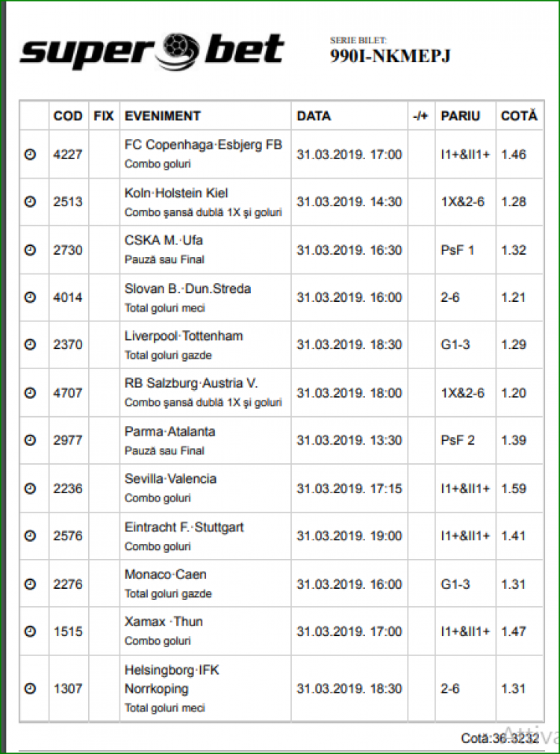Click the 1.59 odds for Sevilla-Valencia
The width and height of the screenshot is (560, 754).
[514, 488]
